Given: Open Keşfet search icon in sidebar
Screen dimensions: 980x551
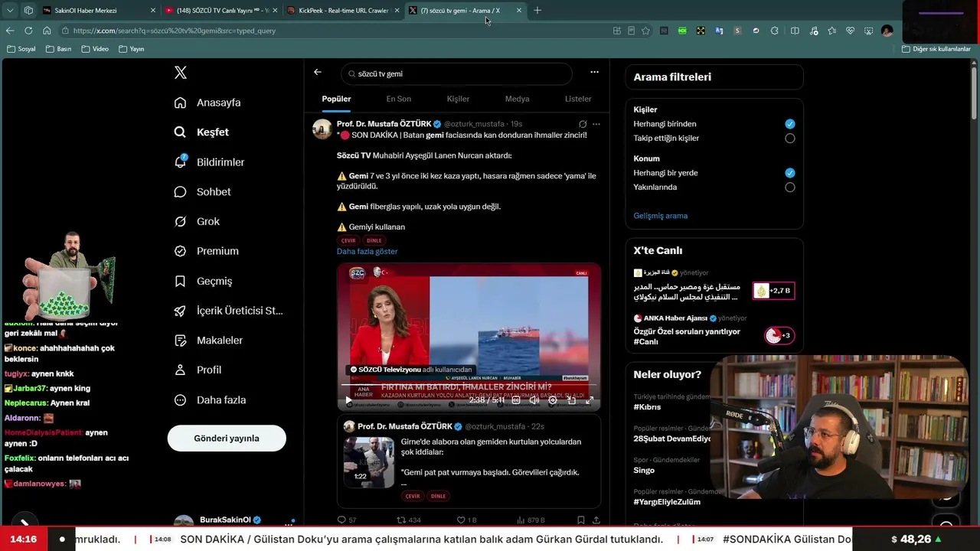Looking at the screenshot, I should point(180,132).
